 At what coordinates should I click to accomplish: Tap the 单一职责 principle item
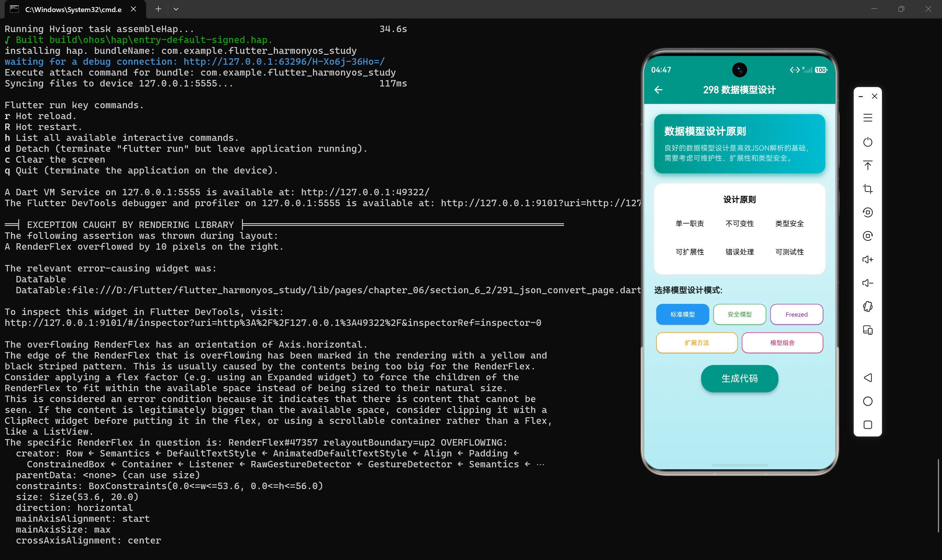(x=690, y=224)
